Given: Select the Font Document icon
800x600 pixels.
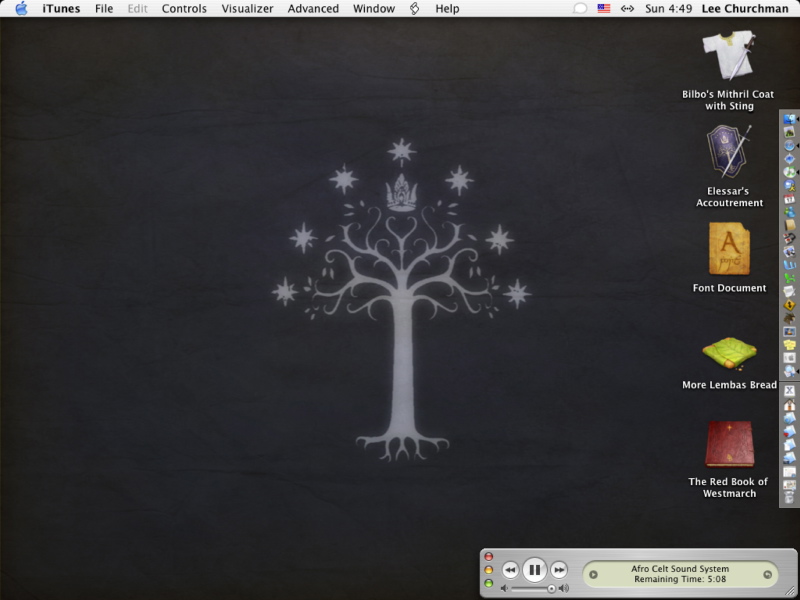Looking at the screenshot, I should tap(729, 249).
